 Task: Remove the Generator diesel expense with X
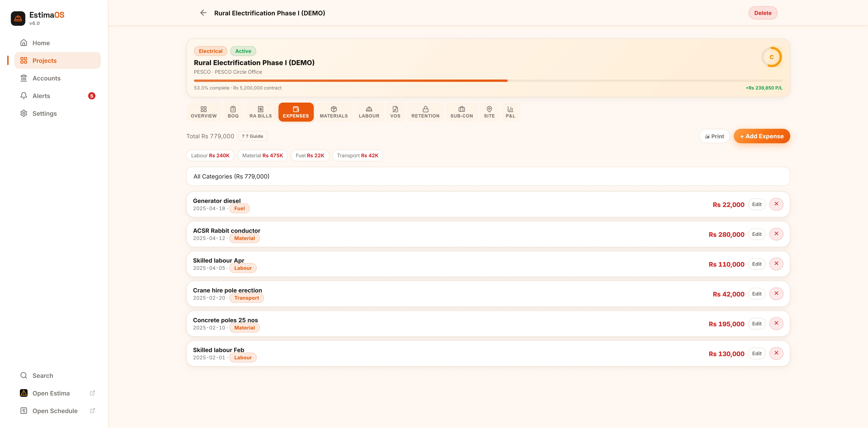776,204
